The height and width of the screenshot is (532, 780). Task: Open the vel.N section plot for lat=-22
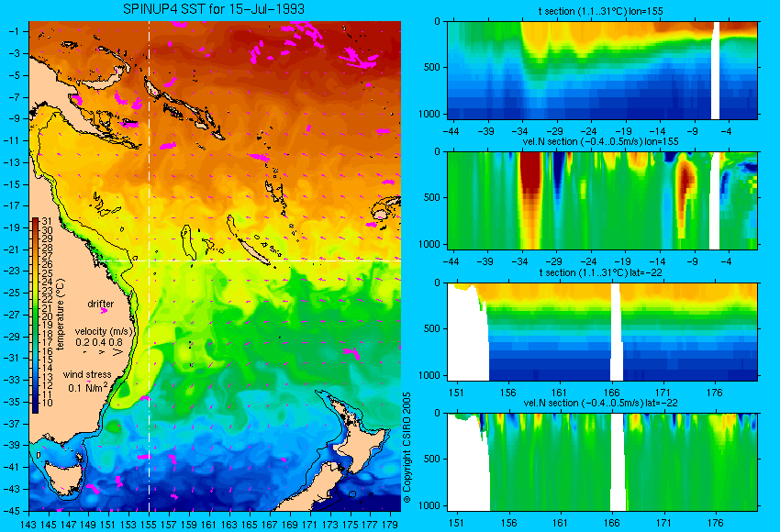point(602,462)
